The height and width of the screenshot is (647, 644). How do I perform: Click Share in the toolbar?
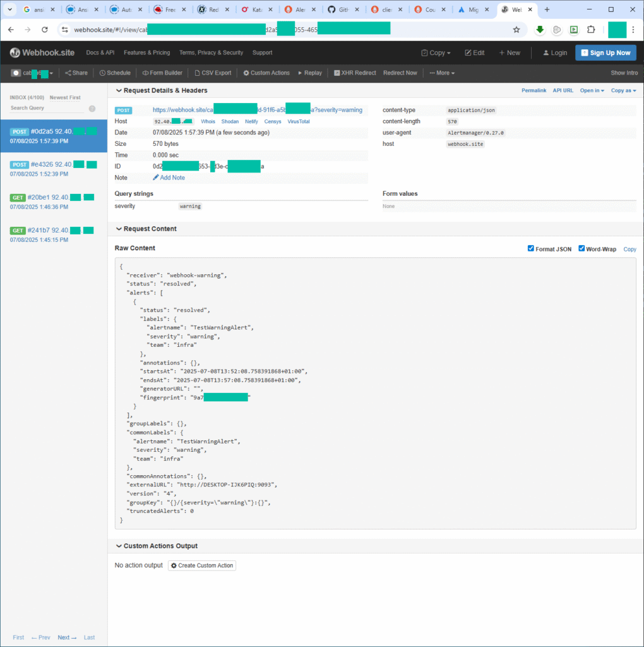76,73
